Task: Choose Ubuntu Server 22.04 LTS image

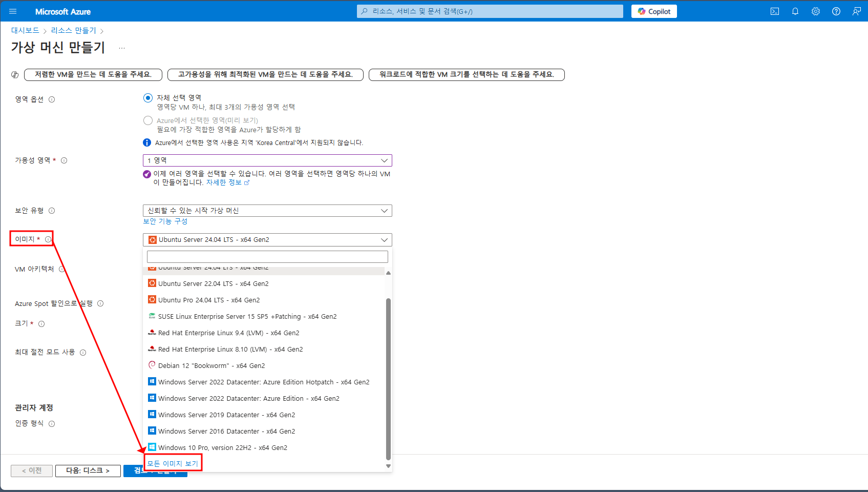Action: (x=264, y=283)
